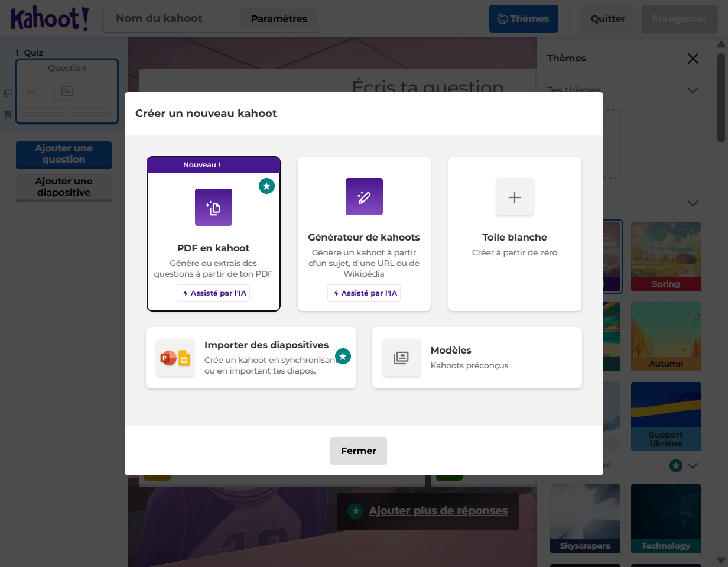728x567 pixels.
Task: Click Ajouter une diapositive button
Action: [64, 187]
